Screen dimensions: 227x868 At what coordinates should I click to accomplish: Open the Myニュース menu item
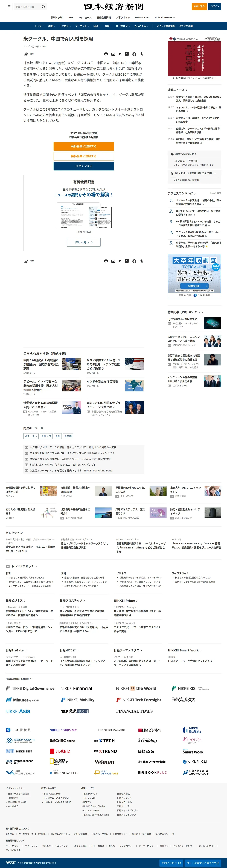pos(85,17)
